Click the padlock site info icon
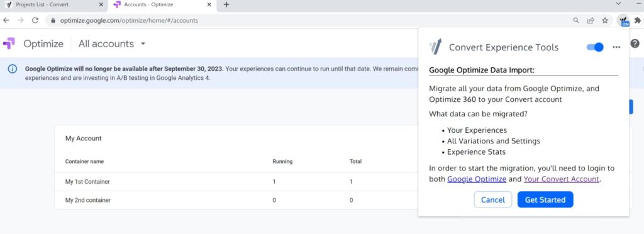 click(x=53, y=20)
